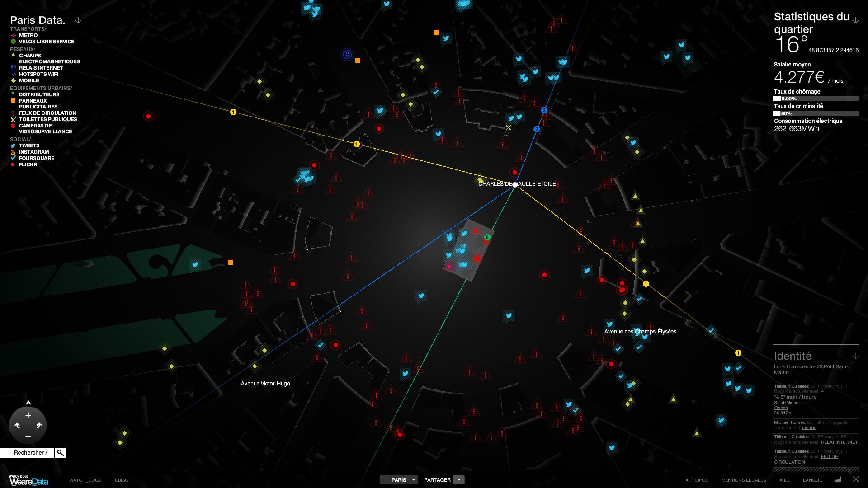Toggle the RELAIS INTERNET layer

coord(40,68)
